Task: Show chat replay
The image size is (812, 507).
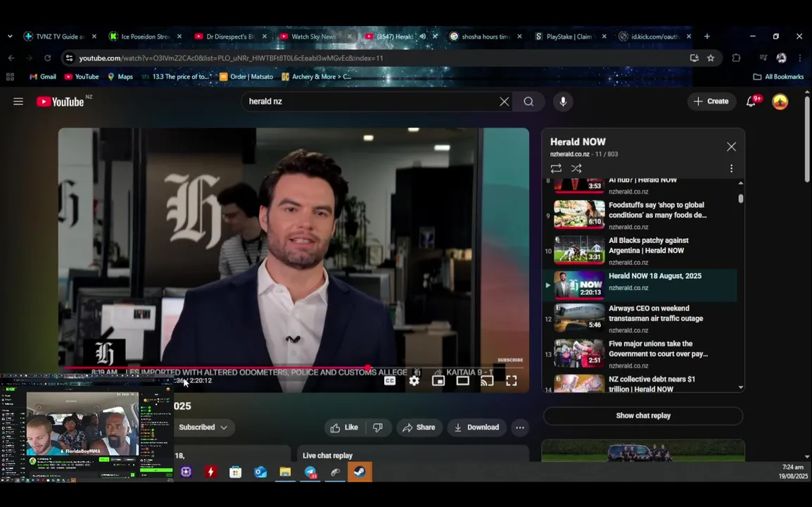Action: click(642, 415)
